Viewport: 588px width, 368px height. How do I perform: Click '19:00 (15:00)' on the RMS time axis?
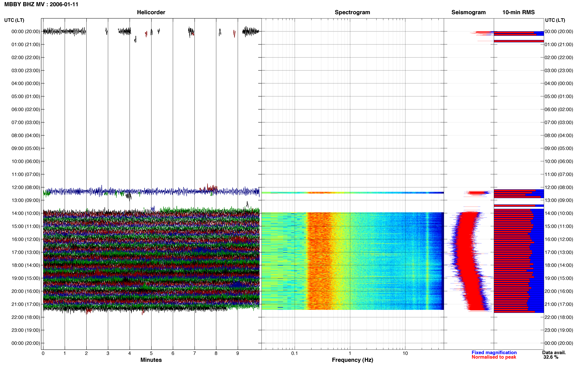(x=559, y=278)
